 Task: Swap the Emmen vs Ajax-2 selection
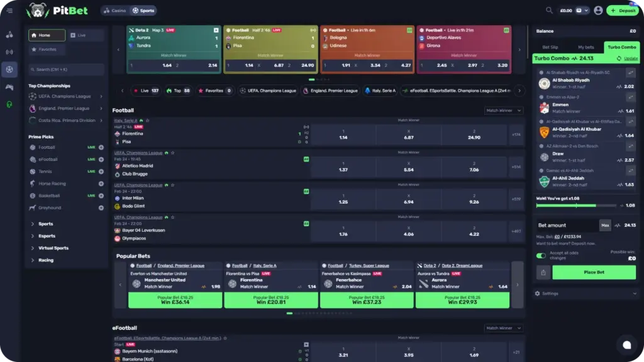click(630, 97)
